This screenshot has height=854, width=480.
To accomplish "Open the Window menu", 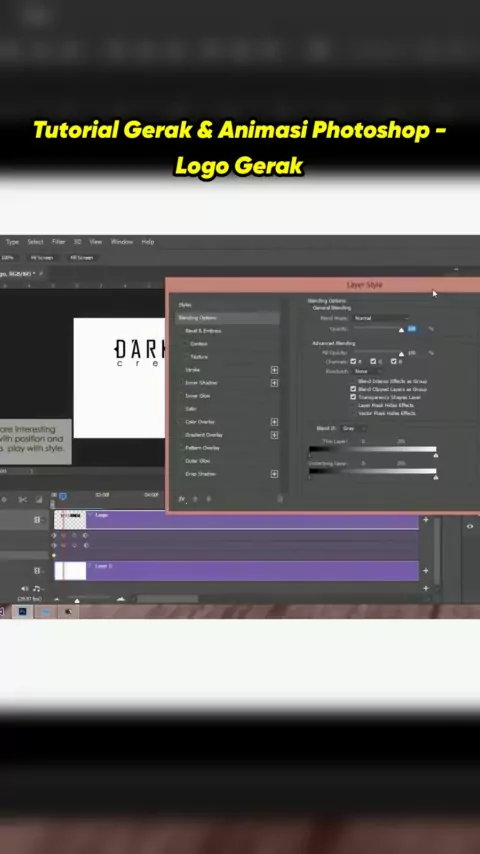I will click(121, 242).
